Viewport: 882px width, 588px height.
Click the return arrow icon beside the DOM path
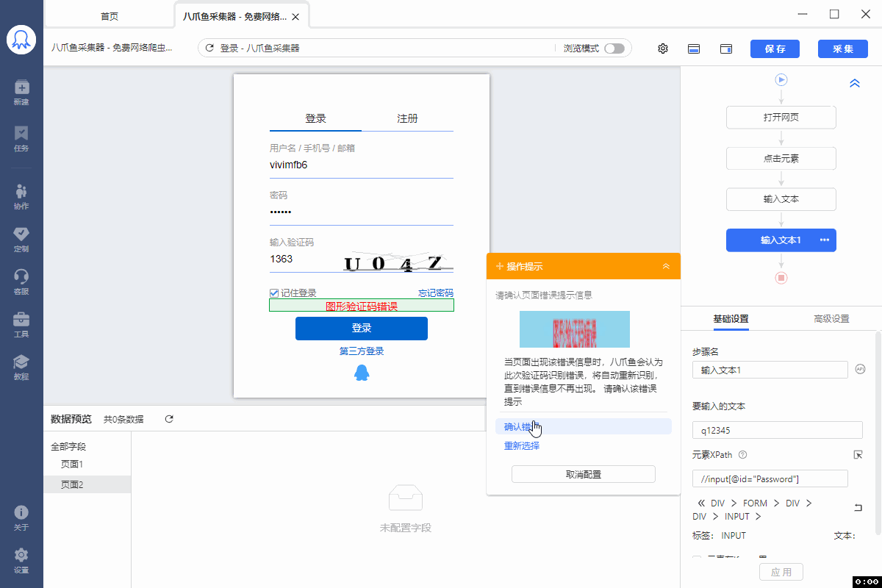point(858,507)
